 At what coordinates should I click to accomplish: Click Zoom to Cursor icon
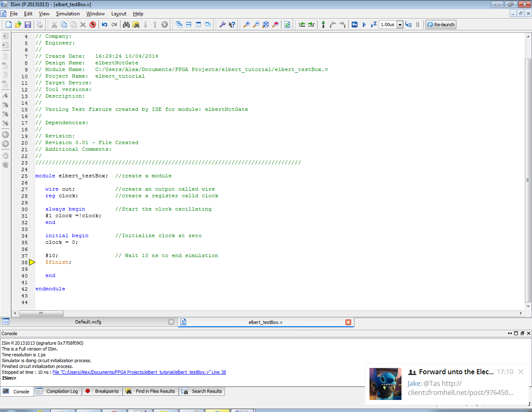tap(275, 25)
